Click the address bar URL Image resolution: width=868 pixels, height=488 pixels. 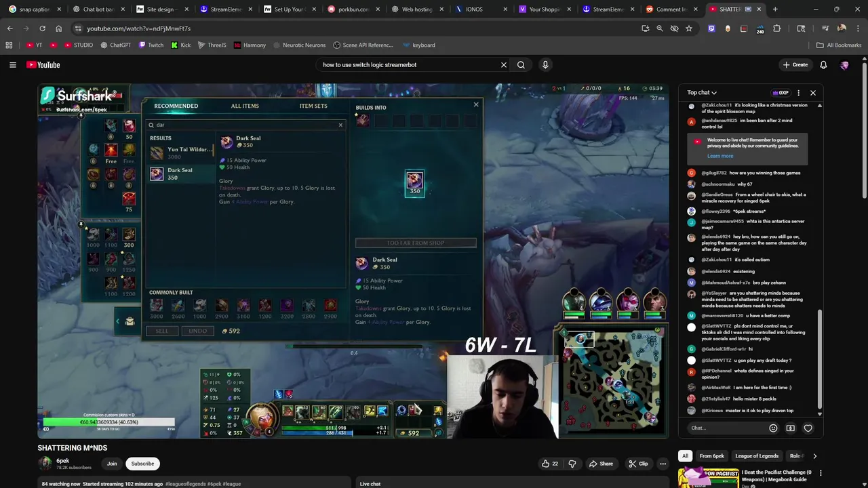139,28
